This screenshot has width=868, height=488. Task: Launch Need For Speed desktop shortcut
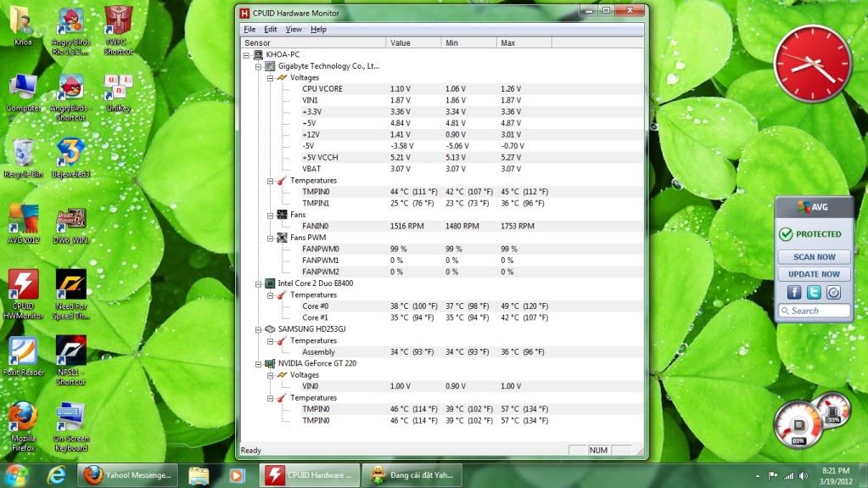70,287
